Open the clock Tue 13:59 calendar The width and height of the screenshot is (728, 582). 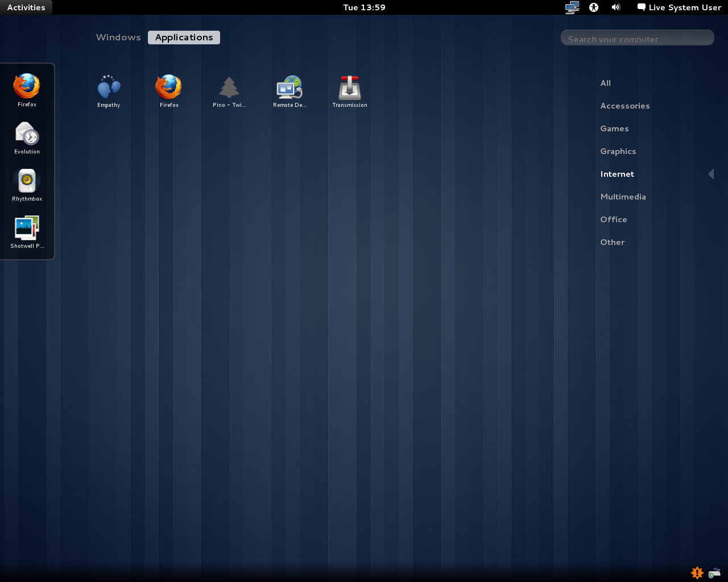(364, 7)
